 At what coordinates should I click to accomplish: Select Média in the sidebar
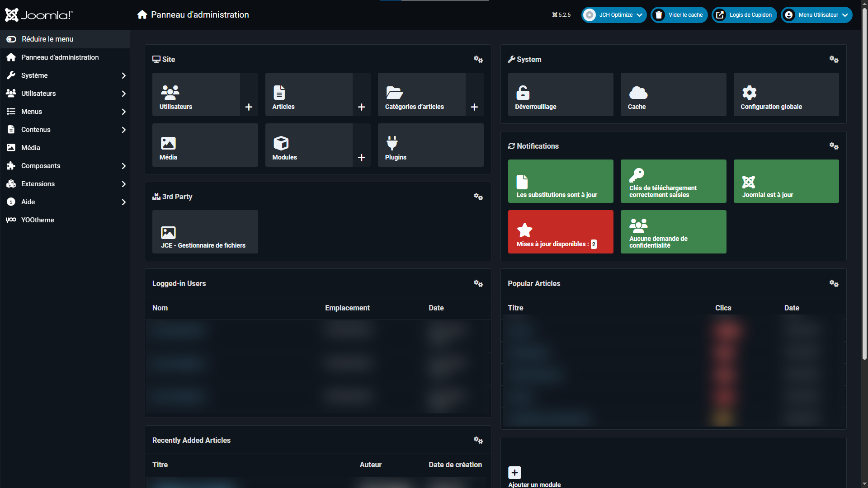click(x=31, y=148)
